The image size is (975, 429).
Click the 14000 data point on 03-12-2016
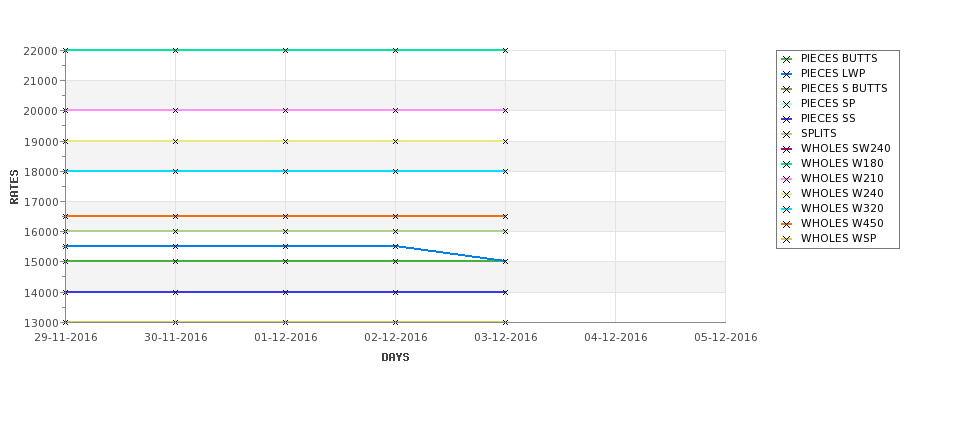click(x=506, y=292)
